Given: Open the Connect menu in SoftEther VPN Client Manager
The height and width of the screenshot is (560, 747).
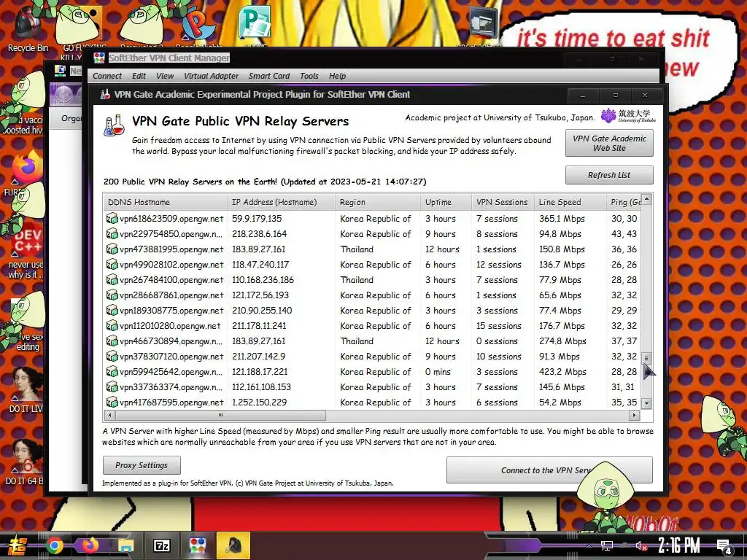Looking at the screenshot, I should click(x=107, y=76).
